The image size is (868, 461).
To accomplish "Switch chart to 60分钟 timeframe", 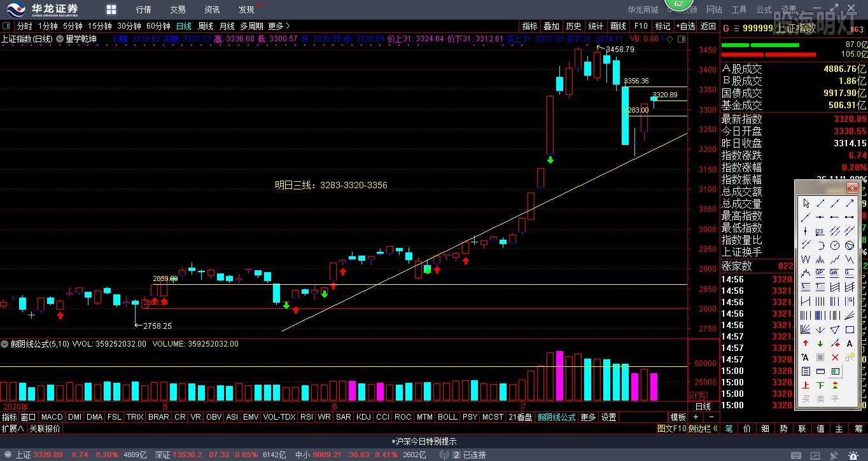I will click(158, 26).
